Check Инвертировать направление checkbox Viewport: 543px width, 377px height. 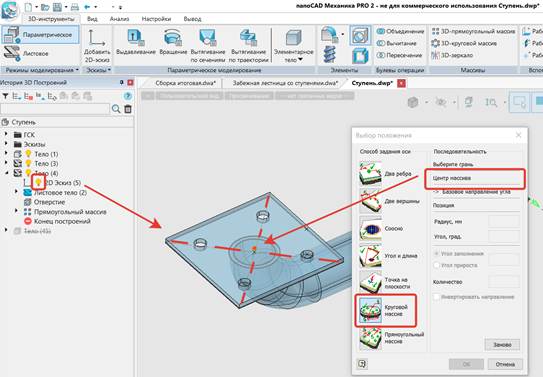[437, 297]
